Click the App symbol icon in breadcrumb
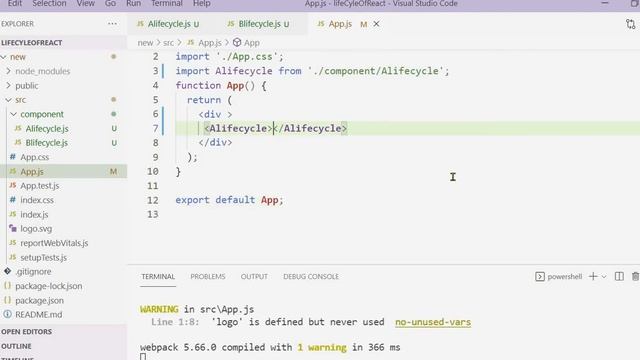 (237, 42)
